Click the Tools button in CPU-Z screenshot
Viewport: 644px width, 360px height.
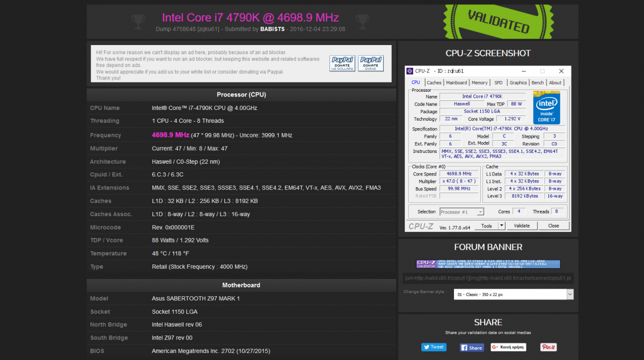click(x=487, y=226)
